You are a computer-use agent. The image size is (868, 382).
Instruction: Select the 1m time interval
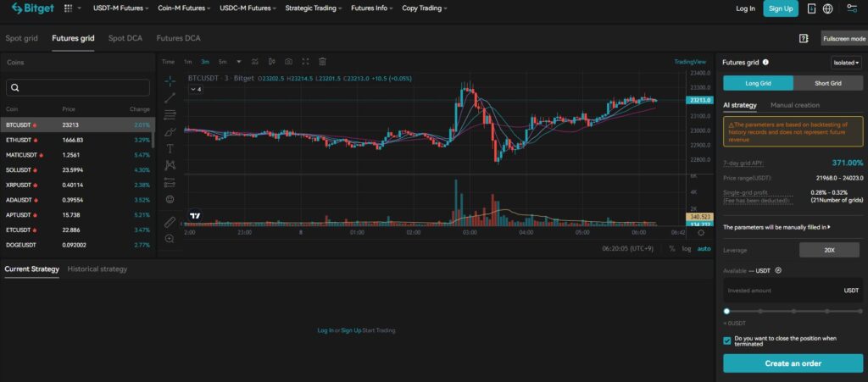tap(188, 62)
